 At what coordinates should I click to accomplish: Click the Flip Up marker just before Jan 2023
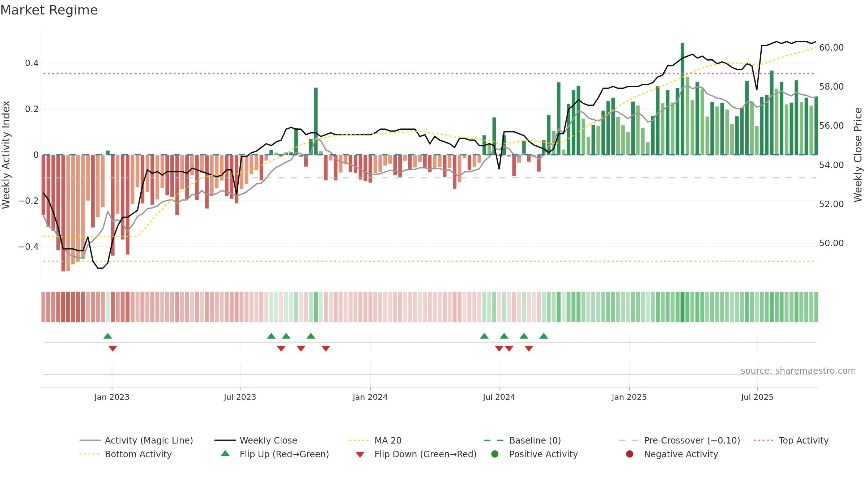[107, 336]
